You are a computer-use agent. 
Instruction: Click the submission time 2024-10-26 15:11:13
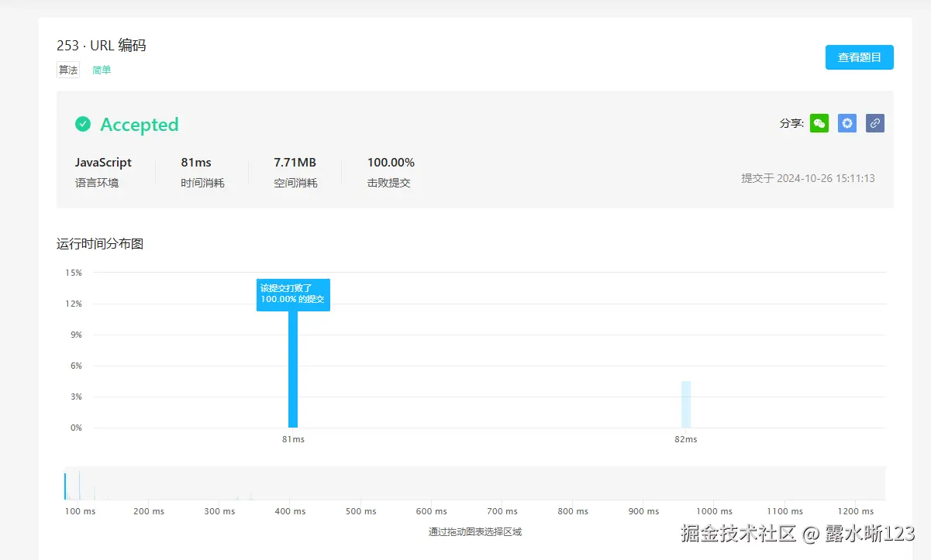(x=826, y=178)
